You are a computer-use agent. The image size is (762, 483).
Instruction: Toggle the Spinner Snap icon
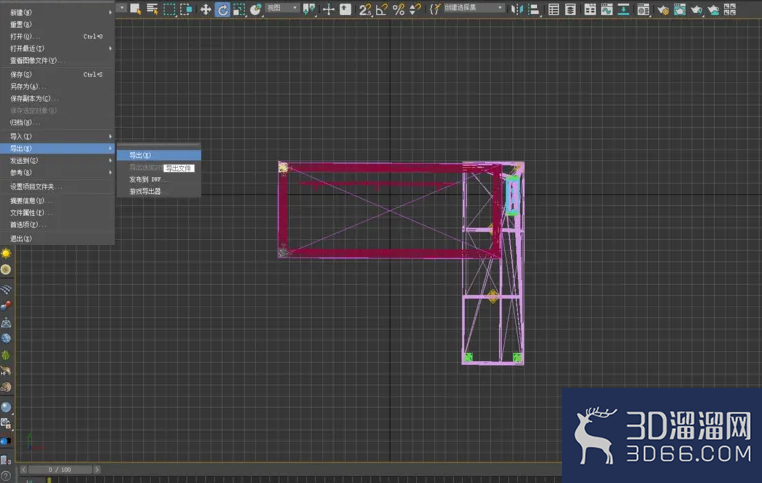click(x=415, y=9)
